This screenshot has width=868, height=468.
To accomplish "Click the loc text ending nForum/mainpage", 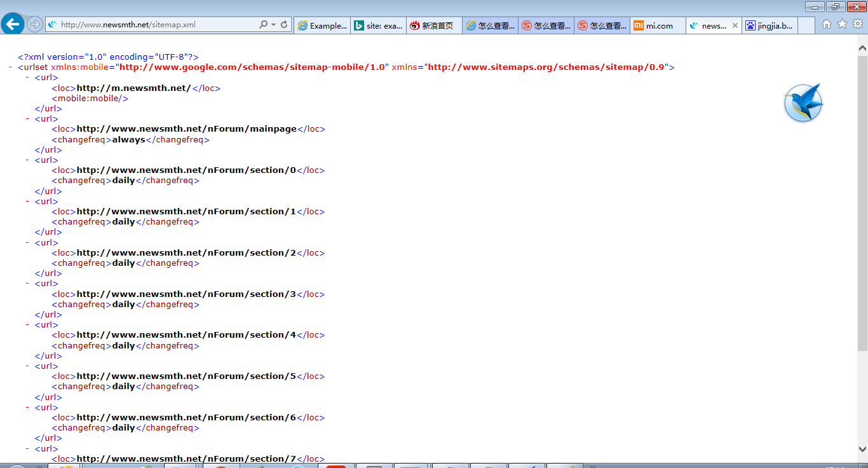I will coord(187,128).
